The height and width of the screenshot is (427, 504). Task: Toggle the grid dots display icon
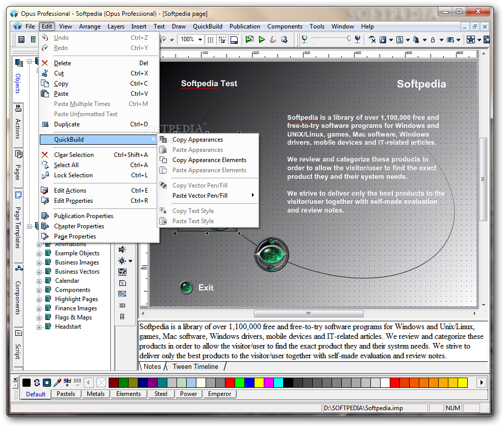[x=210, y=40]
